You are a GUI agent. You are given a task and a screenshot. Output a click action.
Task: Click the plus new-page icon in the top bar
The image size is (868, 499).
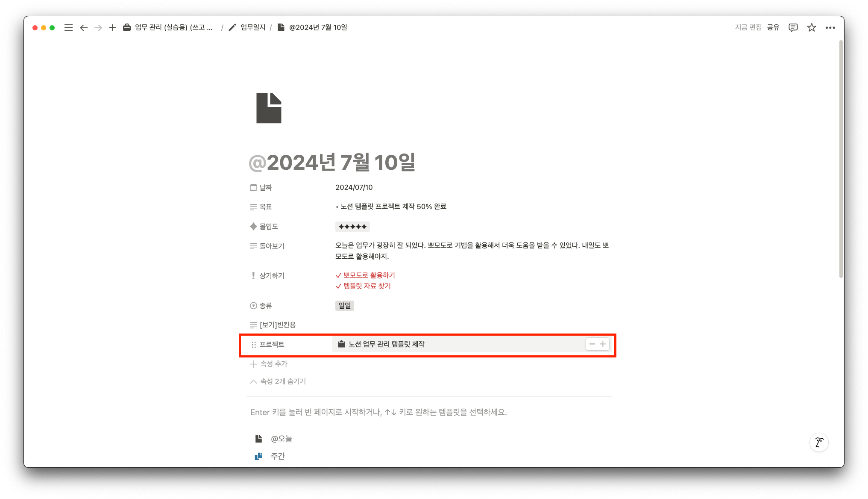point(112,28)
